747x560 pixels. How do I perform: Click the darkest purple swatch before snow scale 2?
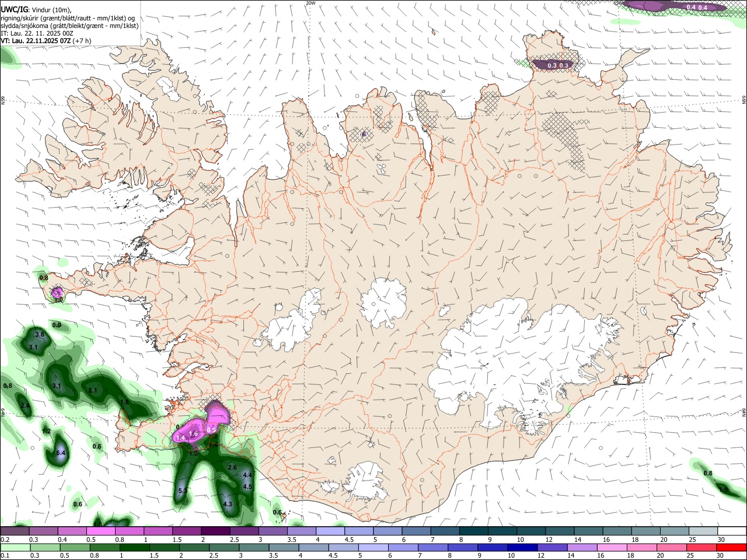(x=215, y=531)
